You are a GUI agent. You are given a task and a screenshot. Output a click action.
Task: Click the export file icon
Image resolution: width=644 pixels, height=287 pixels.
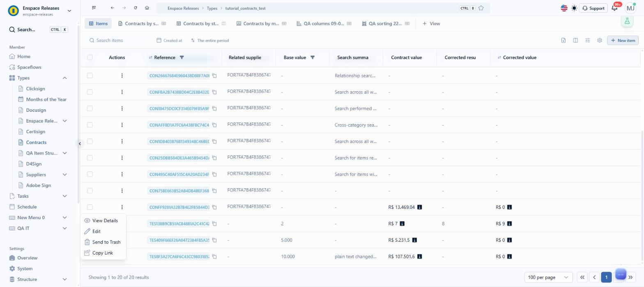click(563, 40)
